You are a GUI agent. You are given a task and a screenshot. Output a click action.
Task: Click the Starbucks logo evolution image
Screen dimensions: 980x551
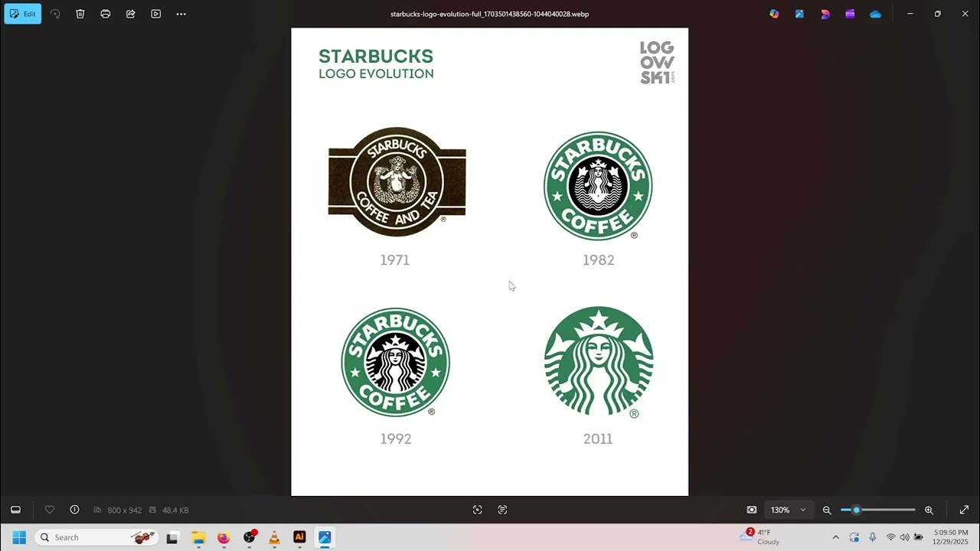(x=489, y=262)
